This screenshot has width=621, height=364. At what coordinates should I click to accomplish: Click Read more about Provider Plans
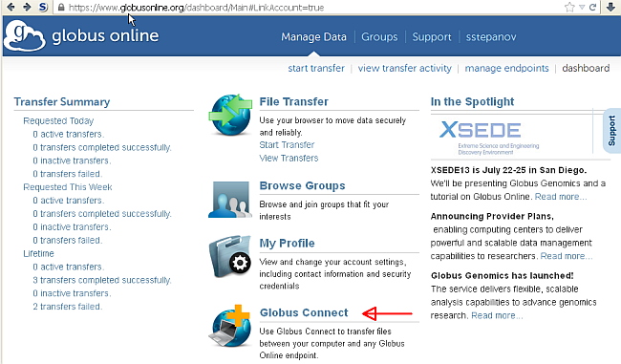click(567, 256)
